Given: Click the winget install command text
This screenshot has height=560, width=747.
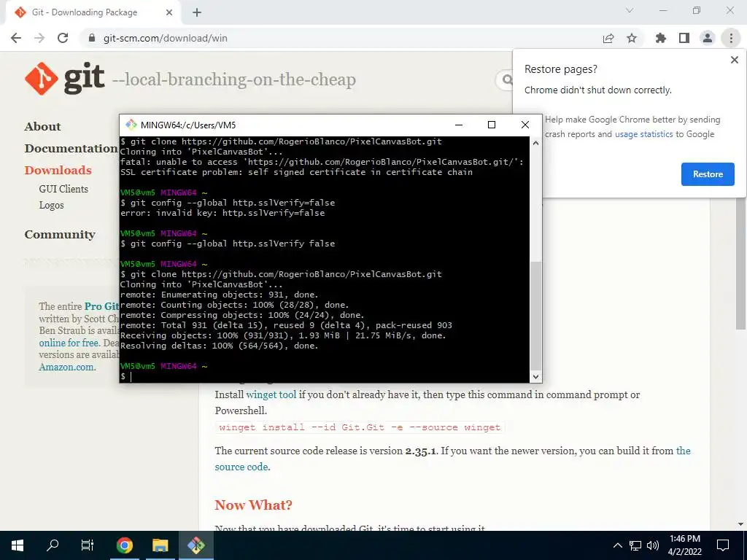Looking at the screenshot, I should [360, 427].
